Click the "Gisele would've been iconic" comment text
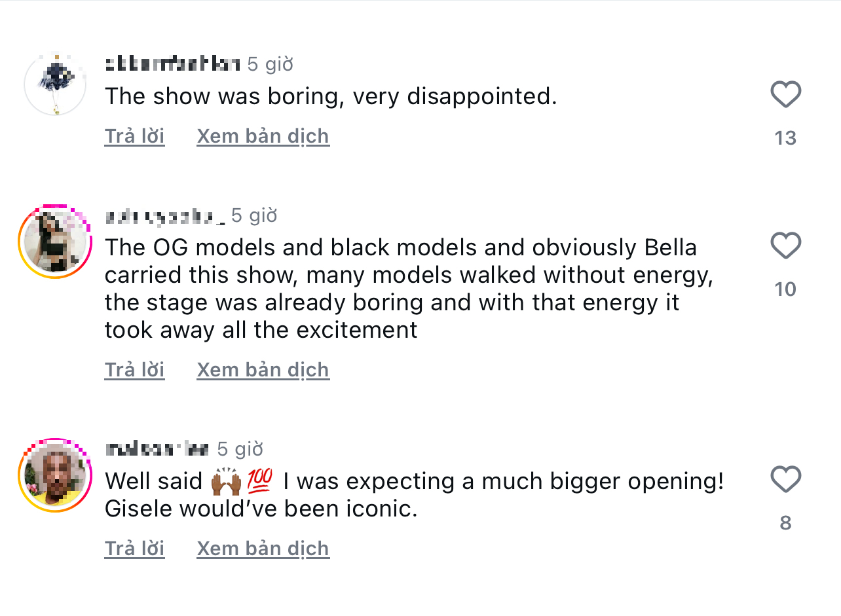This screenshot has height=616, width=841. [261, 509]
